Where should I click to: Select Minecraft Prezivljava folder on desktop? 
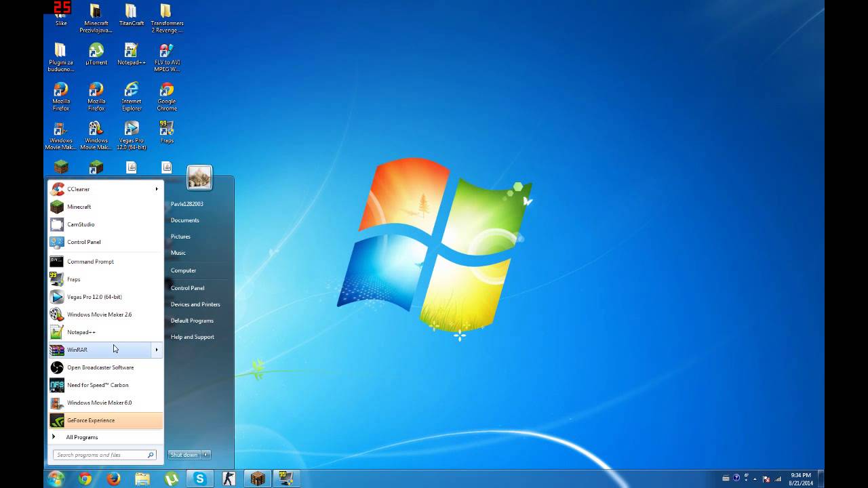pyautogui.click(x=96, y=18)
